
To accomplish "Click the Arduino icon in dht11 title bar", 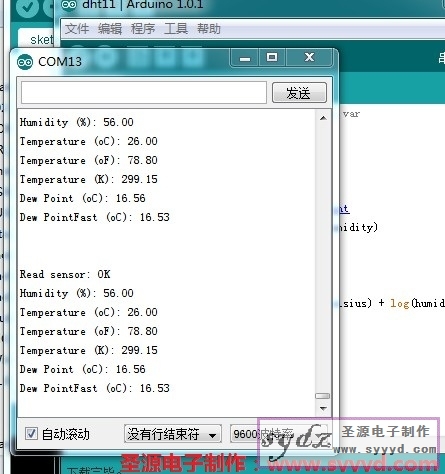I will pyautogui.click(x=69, y=5).
